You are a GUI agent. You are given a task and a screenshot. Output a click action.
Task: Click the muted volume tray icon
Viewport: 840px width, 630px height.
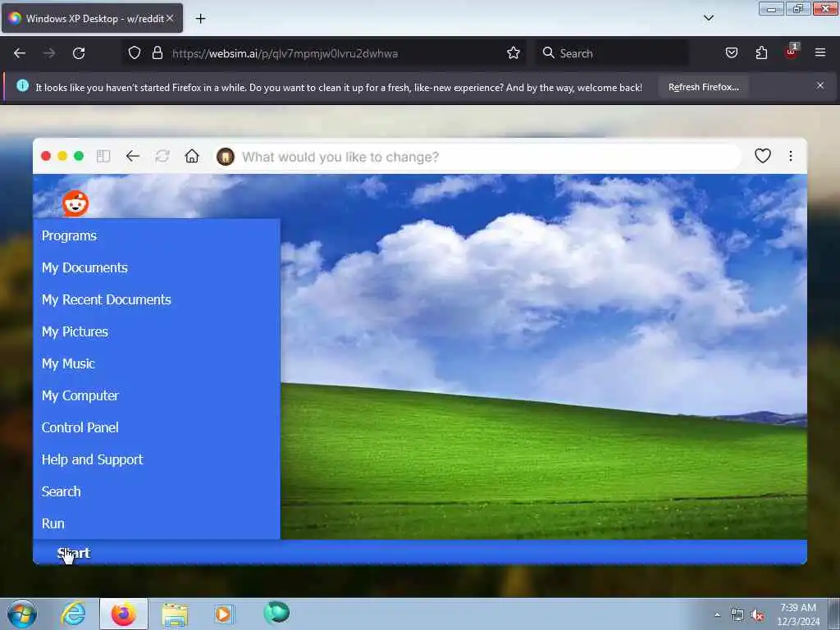(757, 615)
